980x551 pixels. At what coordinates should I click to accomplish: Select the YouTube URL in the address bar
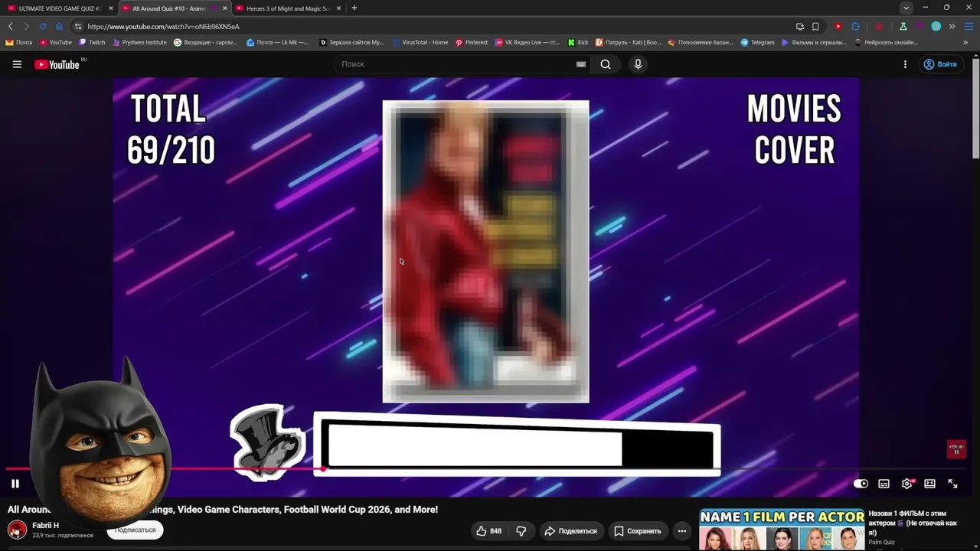(163, 27)
